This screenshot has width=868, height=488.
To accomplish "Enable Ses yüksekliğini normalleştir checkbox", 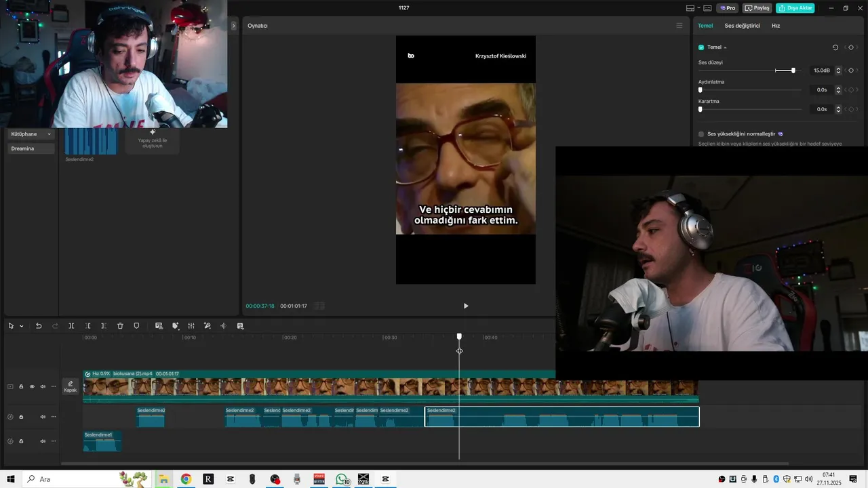I will pyautogui.click(x=701, y=134).
